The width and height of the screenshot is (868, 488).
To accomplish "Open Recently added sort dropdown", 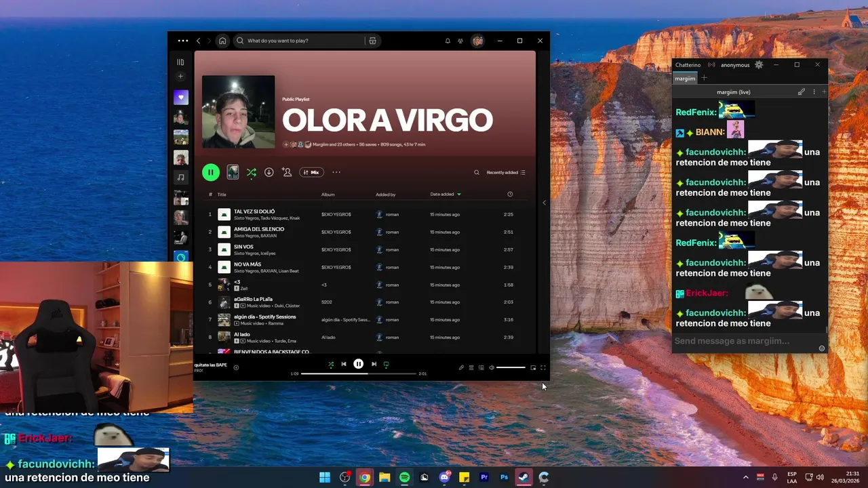I will click(x=506, y=172).
